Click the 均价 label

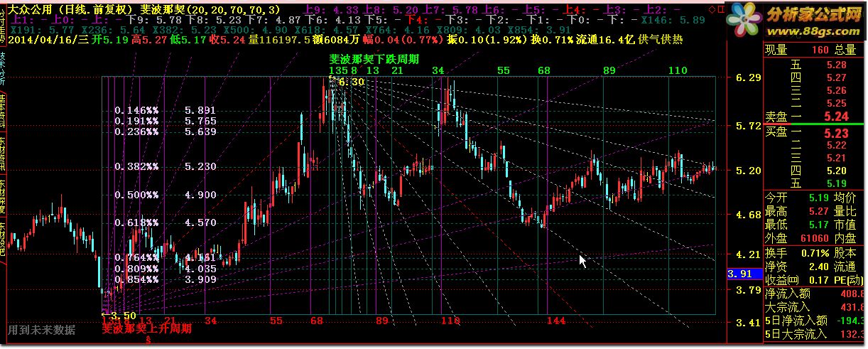(845, 198)
